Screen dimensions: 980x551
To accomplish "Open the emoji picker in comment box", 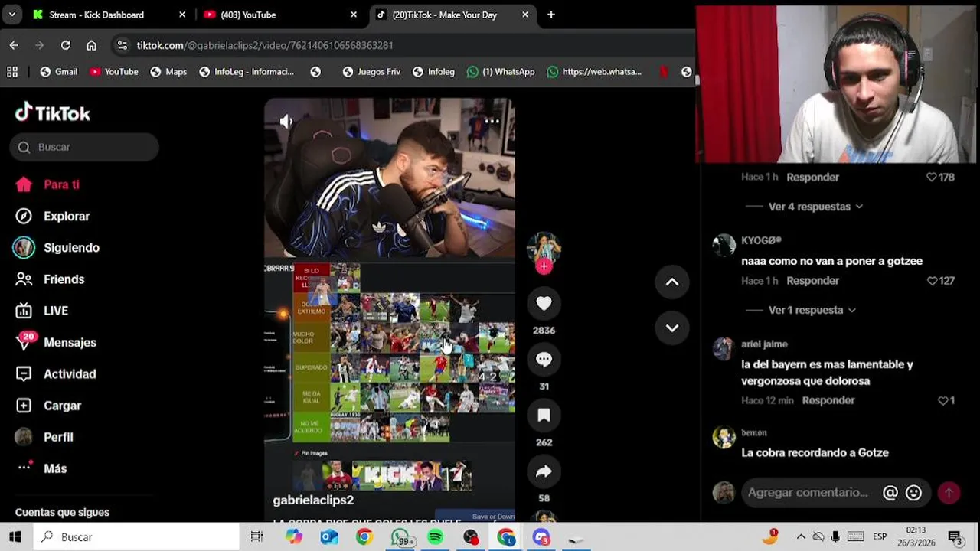I will (x=913, y=493).
